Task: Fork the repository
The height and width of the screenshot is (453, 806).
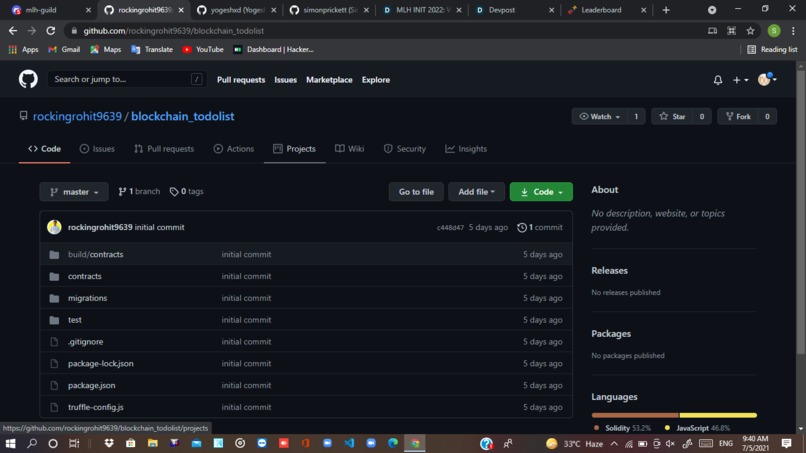Action: tap(738, 117)
